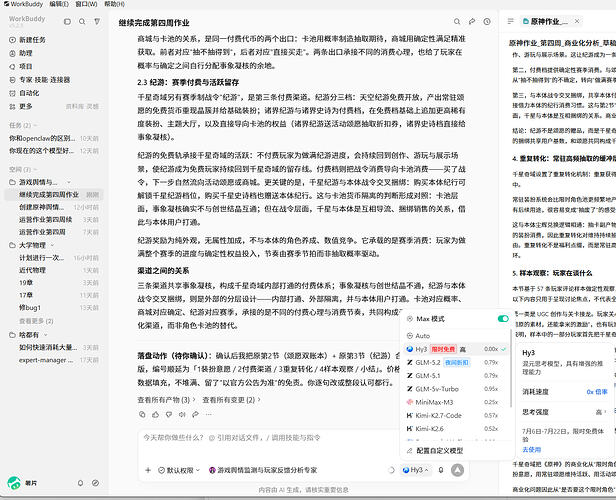Click the read-aloud speaker icon
616x500 pixels.
pyautogui.click(x=182, y=414)
